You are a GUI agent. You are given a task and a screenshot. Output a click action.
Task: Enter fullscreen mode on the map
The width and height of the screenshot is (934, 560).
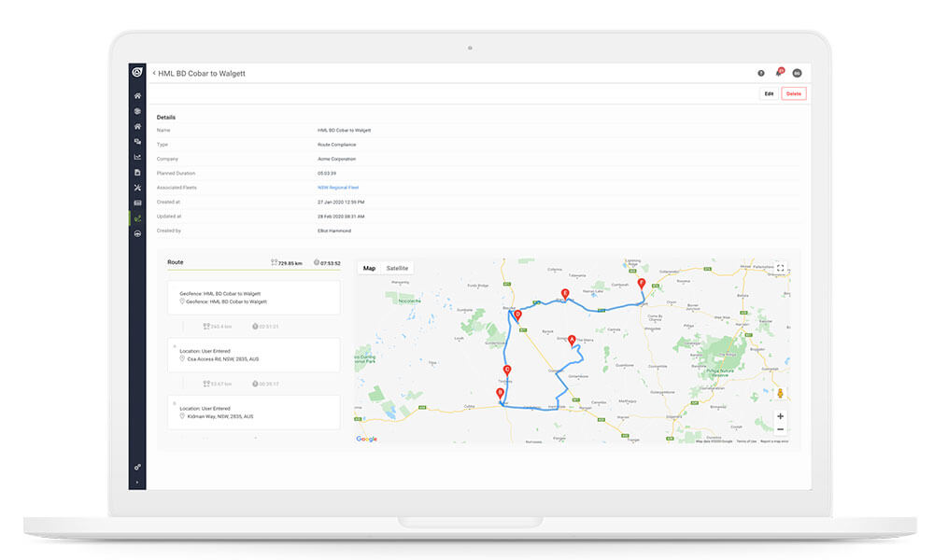coord(781,267)
